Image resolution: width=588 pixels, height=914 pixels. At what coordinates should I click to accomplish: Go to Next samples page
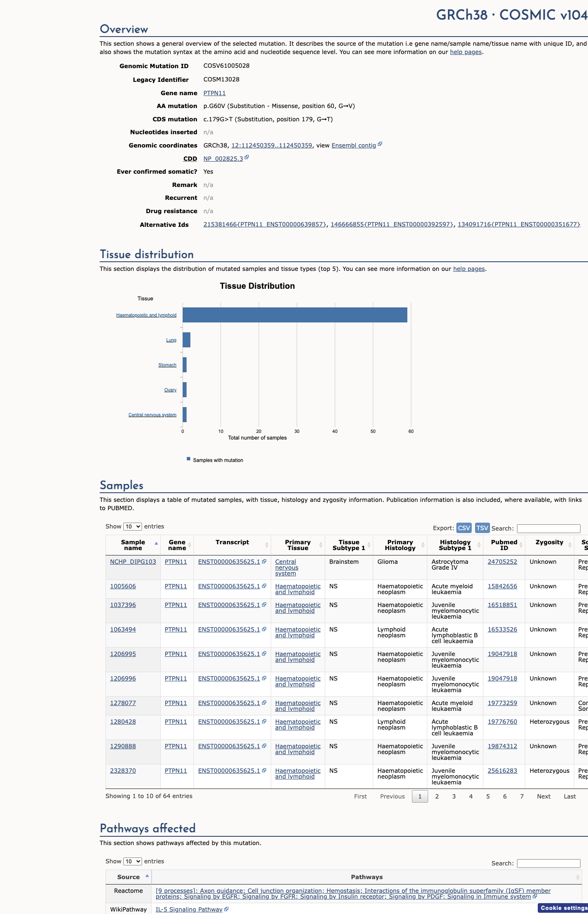[x=544, y=796]
